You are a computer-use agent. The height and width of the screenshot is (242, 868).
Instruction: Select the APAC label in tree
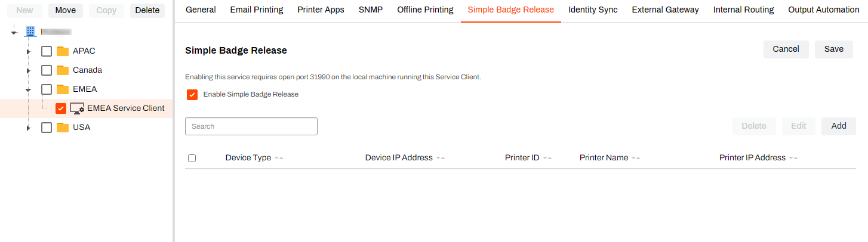click(84, 51)
